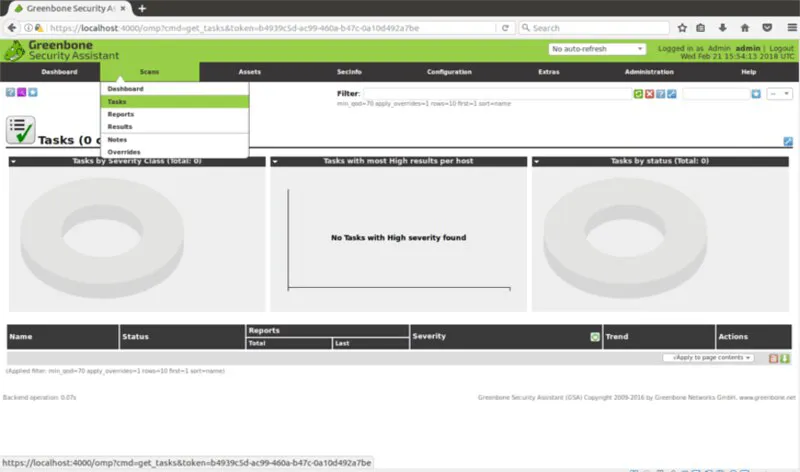The image size is (800, 472).
Task: Click the new filter name input field
Action: (716, 94)
